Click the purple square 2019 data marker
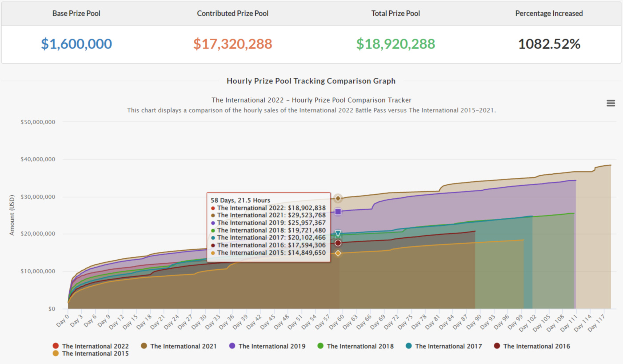Viewport: 623px width, 364px height. (338, 212)
